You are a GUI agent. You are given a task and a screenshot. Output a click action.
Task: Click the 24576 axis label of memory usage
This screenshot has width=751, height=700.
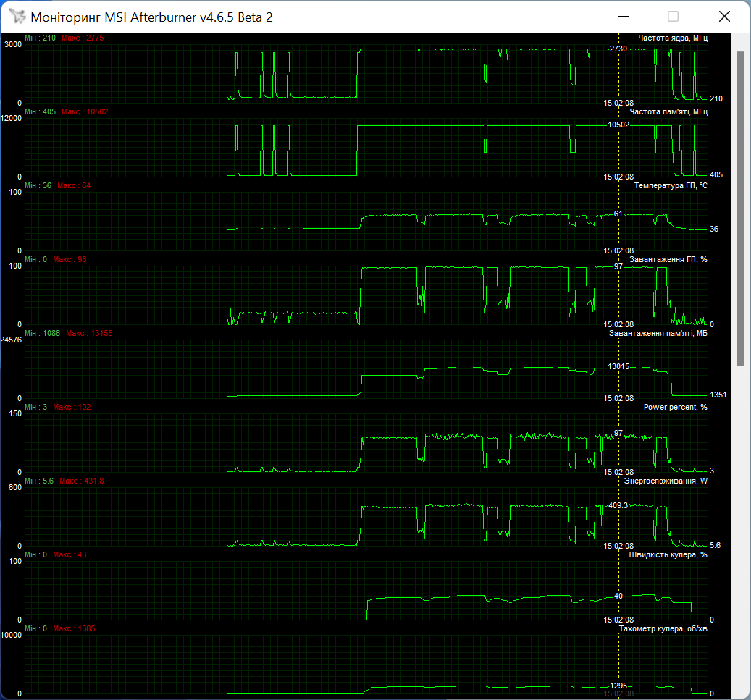click(x=12, y=340)
